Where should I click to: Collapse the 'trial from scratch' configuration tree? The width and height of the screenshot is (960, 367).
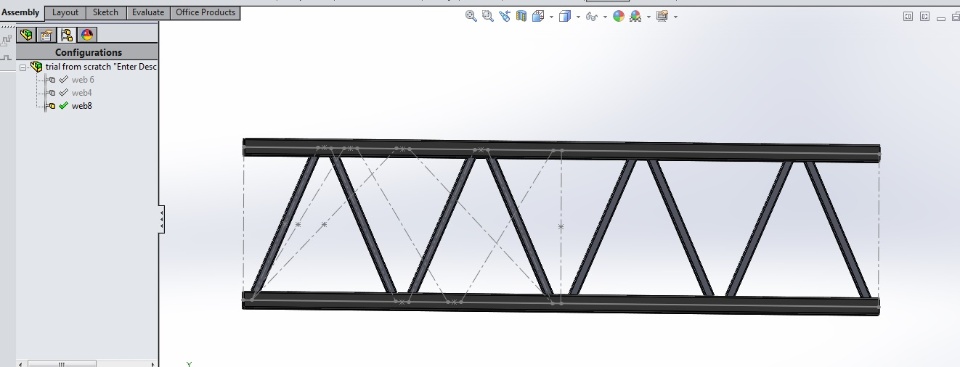(23, 67)
